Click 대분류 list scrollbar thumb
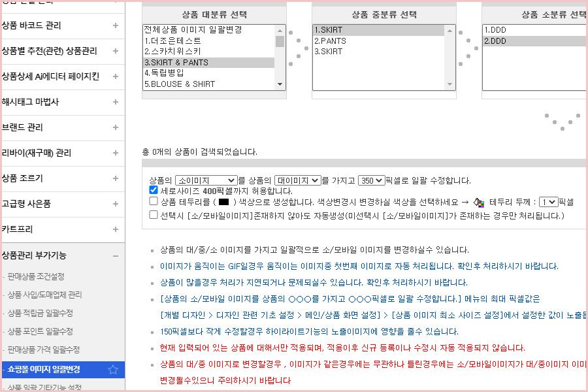Screen dimensions: 588x392 (x=280, y=41)
